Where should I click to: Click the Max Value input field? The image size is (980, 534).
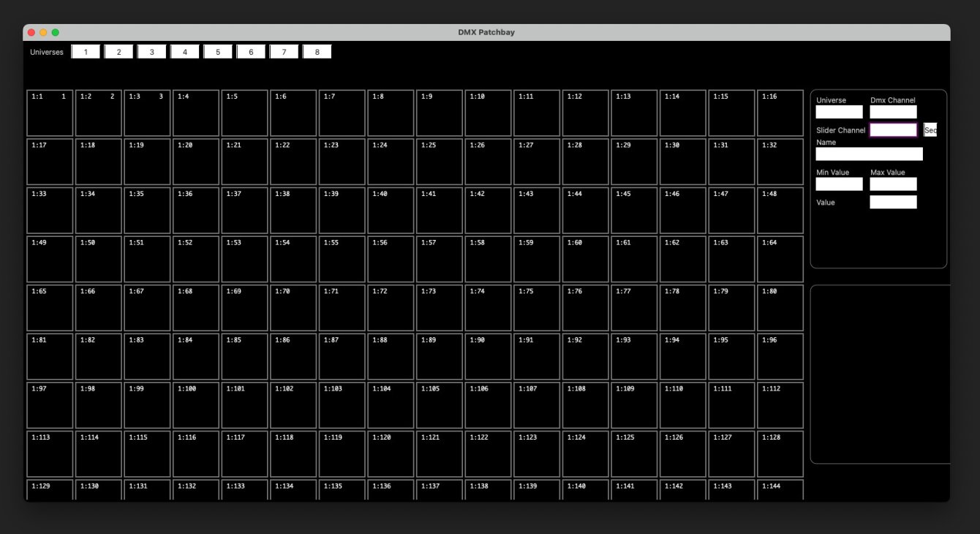893,184
